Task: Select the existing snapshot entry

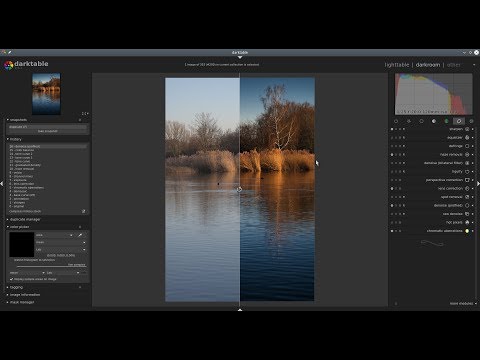Action: tap(47, 127)
